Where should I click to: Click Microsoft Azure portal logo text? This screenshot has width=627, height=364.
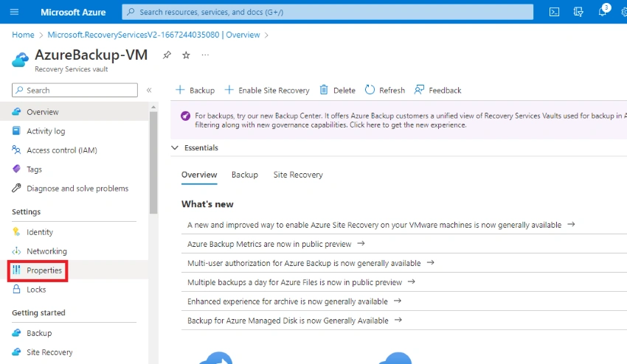coord(73,12)
